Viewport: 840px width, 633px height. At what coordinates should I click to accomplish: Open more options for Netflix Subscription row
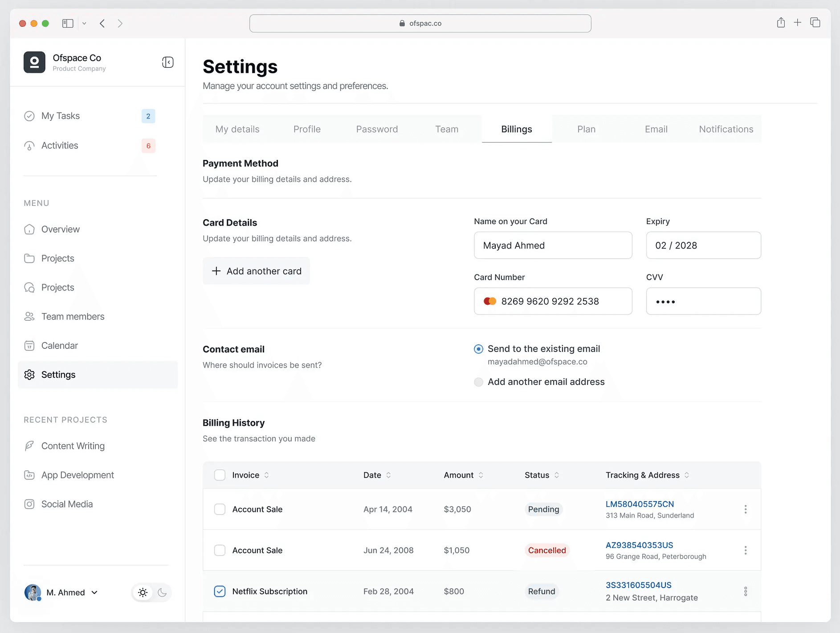pyautogui.click(x=746, y=591)
